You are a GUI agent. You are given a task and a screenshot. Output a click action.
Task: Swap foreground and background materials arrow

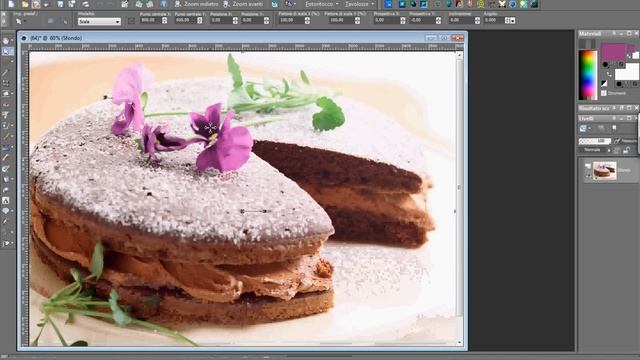(609, 75)
